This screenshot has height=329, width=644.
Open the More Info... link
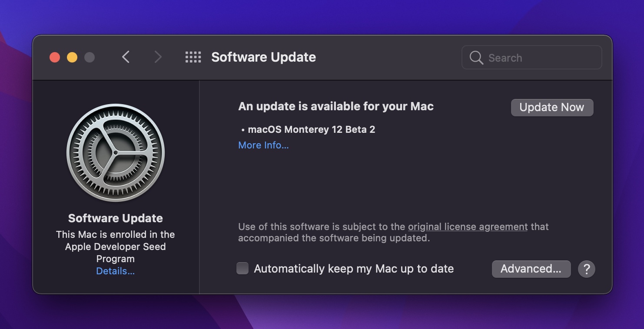pos(263,145)
